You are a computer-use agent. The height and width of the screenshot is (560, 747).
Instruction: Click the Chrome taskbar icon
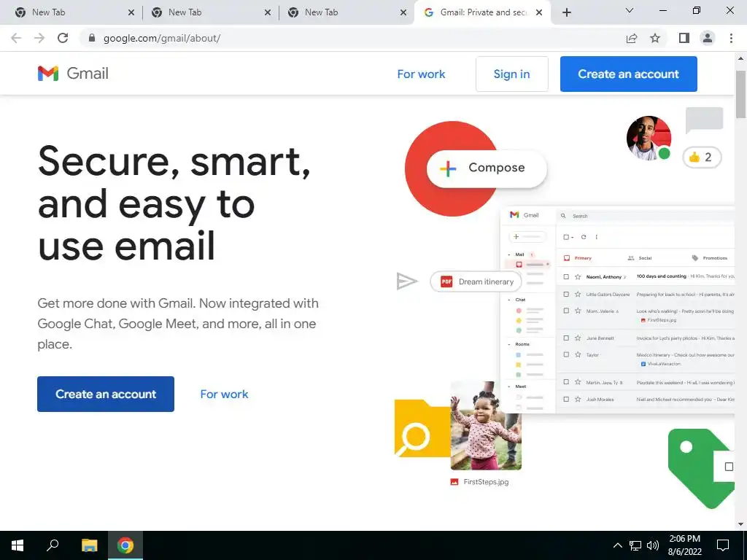tap(125, 545)
